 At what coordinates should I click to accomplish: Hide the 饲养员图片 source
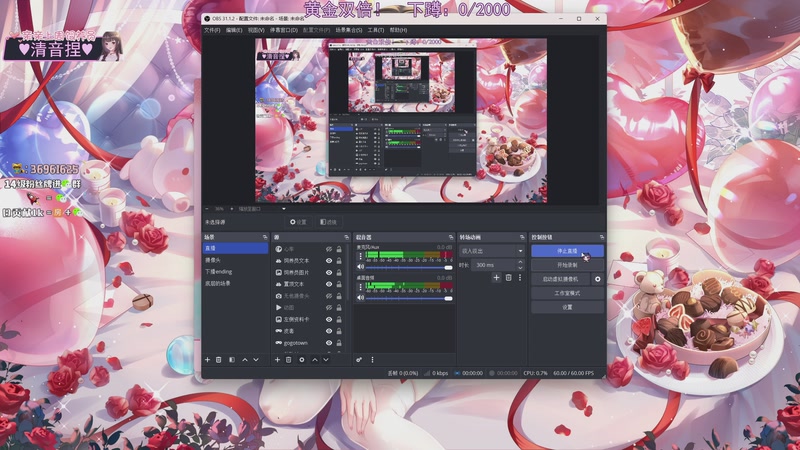(x=329, y=272)
